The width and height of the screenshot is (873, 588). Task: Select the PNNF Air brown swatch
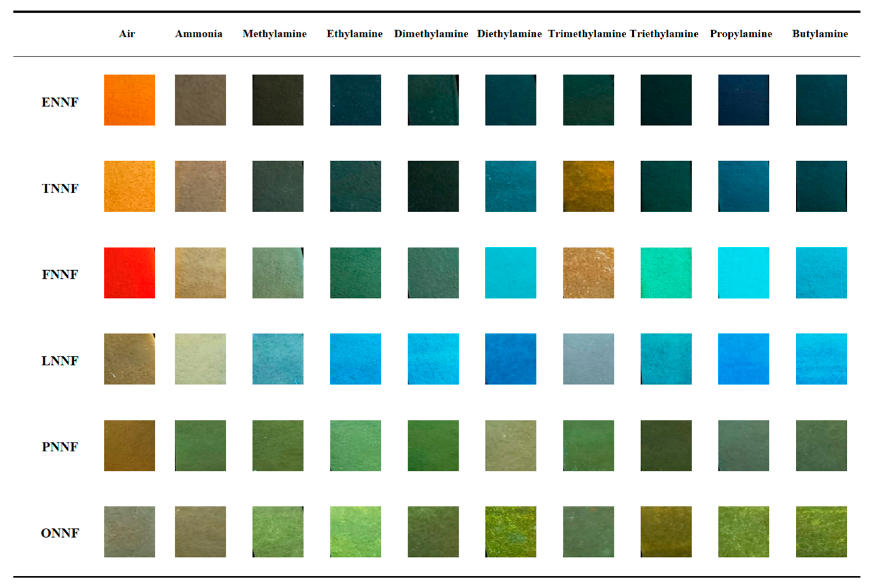pos(129,445)
